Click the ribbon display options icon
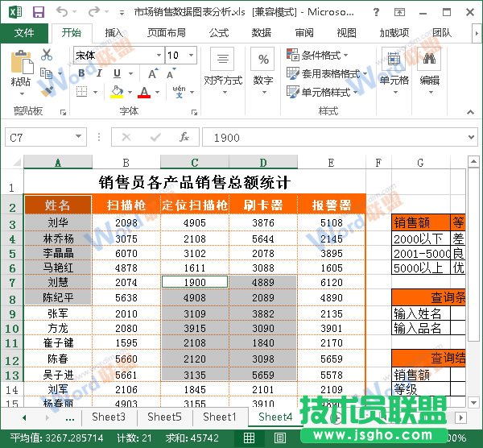This screenshot has width=483, height=448. [x=399, y=12]
